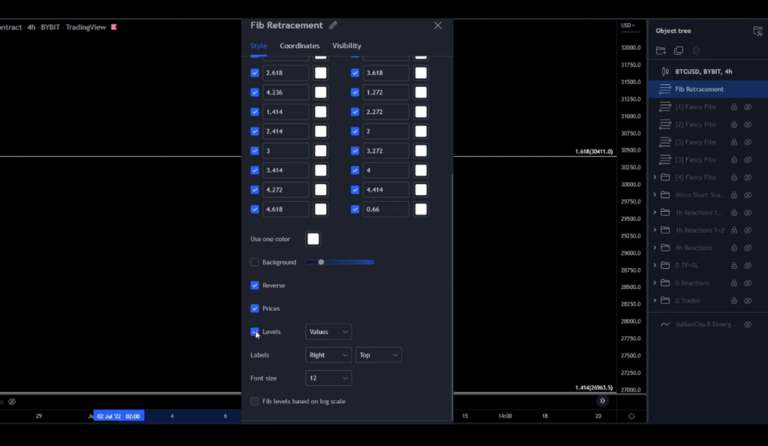Click the Fib Retracement drawing icon in tree

pyautogui.click(x=665, y=89)
